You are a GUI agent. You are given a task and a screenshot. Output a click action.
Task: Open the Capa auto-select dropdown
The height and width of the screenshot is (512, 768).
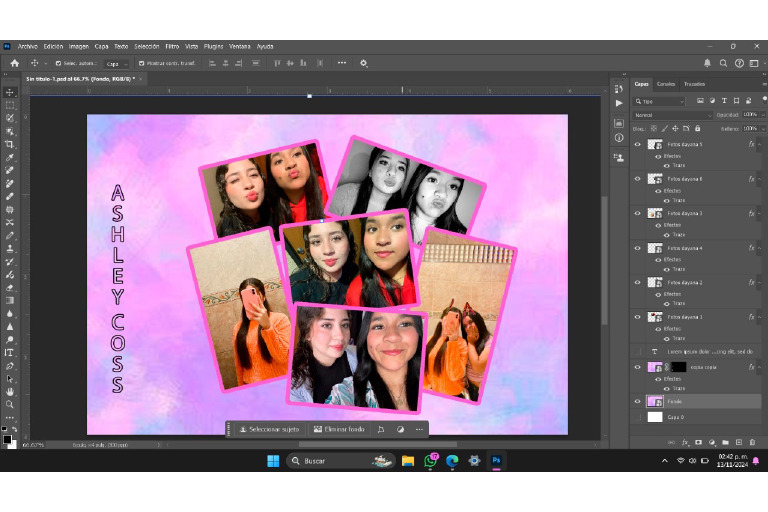tap(117, 64)
